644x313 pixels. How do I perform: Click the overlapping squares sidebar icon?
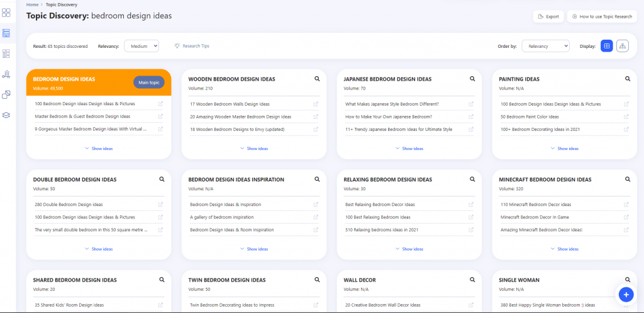click(6, 94)
